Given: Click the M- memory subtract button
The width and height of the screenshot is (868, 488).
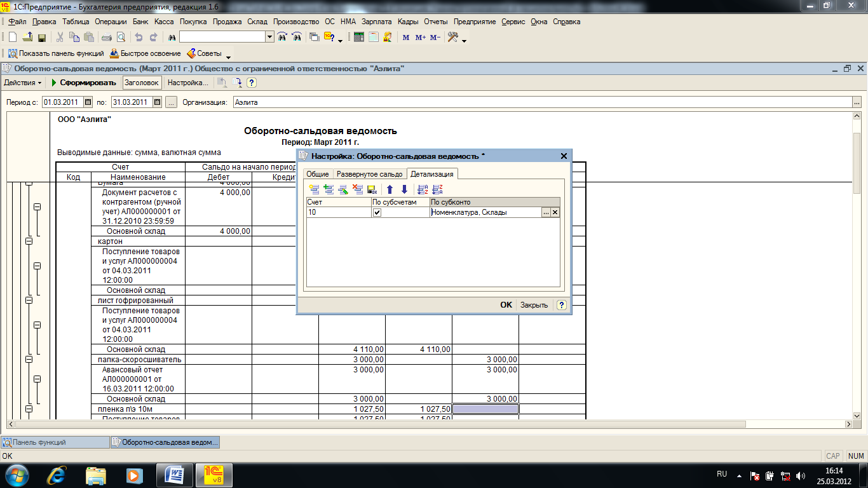Looking at the screenshot, I should click(435, 37).
